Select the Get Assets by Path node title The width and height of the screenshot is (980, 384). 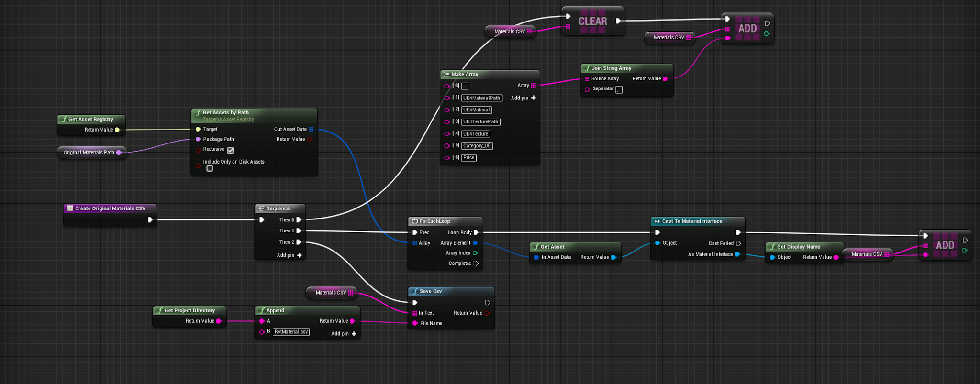225,113
